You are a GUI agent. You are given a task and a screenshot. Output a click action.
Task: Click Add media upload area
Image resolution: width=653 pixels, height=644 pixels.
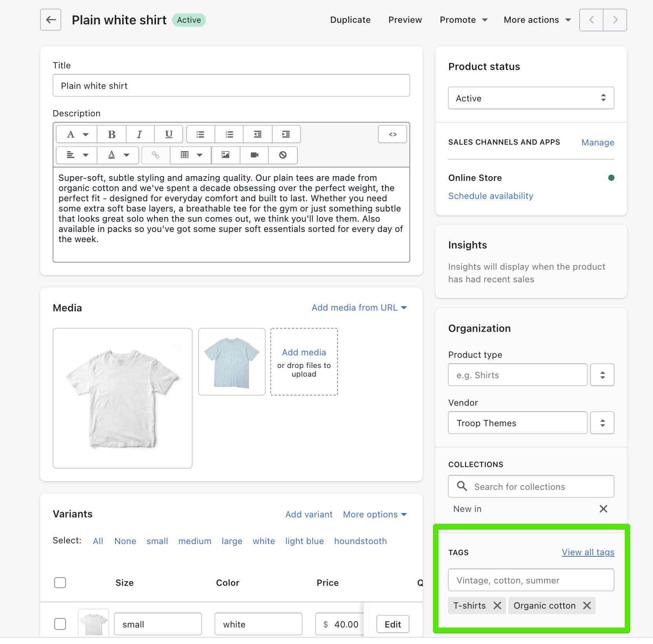(x=304, y=362)
